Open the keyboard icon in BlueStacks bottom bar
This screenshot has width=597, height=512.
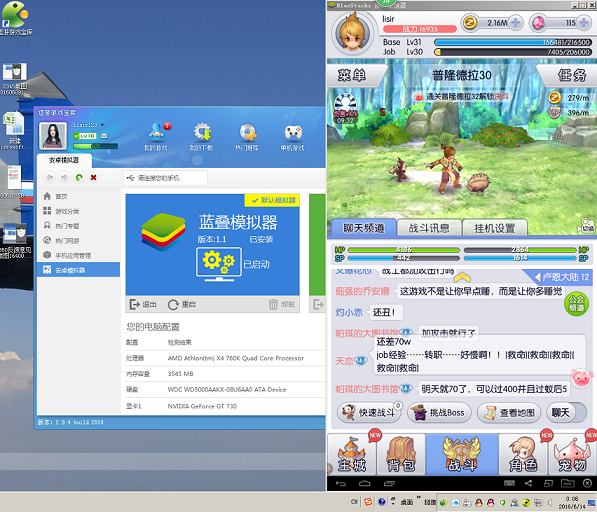509,483
